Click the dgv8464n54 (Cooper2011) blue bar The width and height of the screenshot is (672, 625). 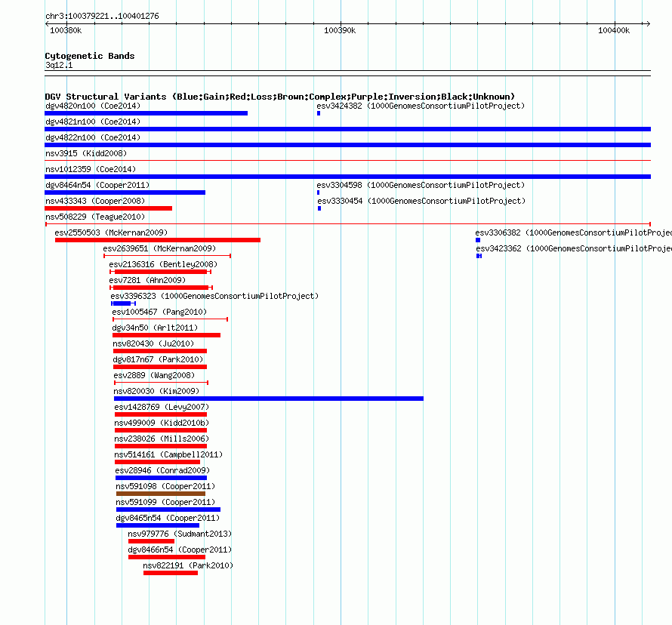125,192
